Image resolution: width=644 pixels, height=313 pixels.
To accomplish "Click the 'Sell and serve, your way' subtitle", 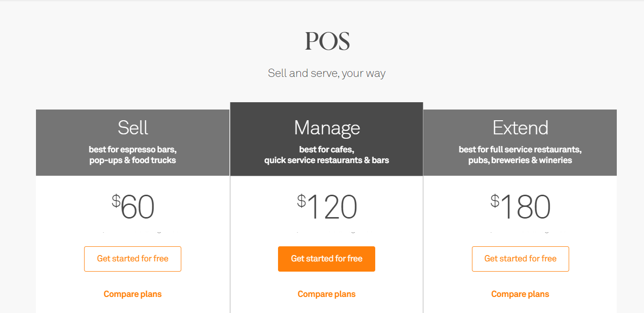I will tap(326, 73).
